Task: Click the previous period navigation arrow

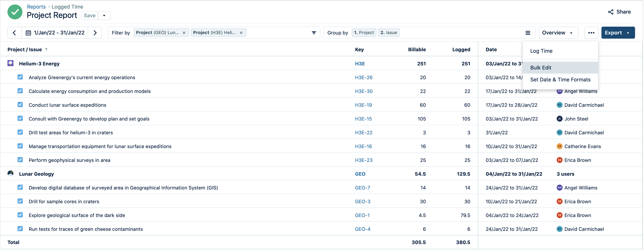Action: (x=14, y=32)
